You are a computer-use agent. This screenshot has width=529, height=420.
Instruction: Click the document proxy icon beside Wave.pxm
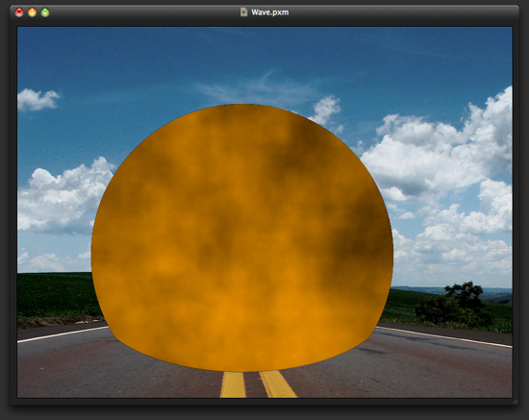pos(243,12)
